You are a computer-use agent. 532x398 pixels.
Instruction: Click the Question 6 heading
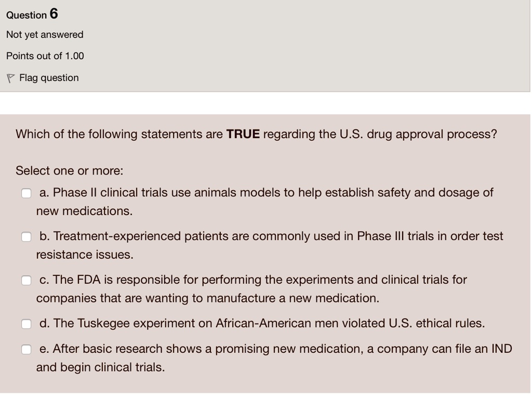32,15
